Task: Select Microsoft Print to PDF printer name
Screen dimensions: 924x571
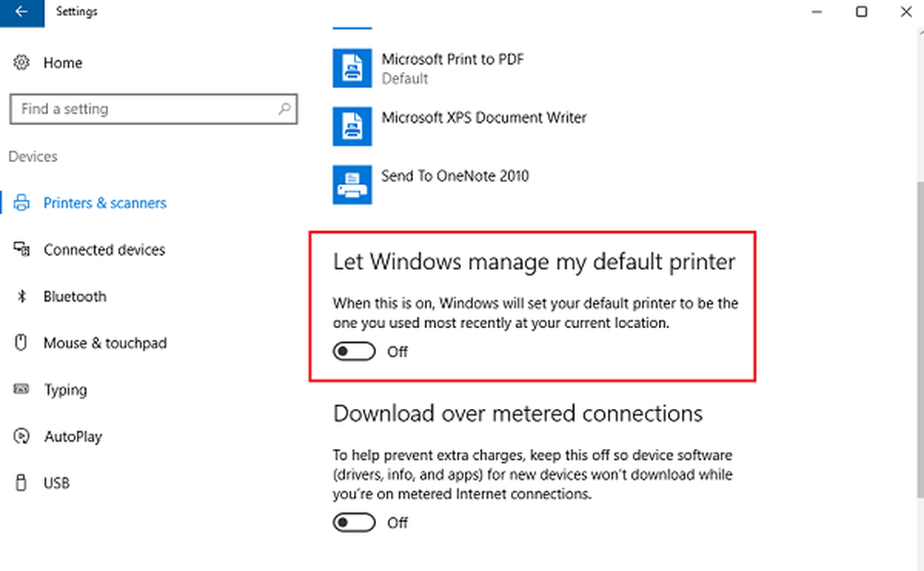Action: click(453, 59)
